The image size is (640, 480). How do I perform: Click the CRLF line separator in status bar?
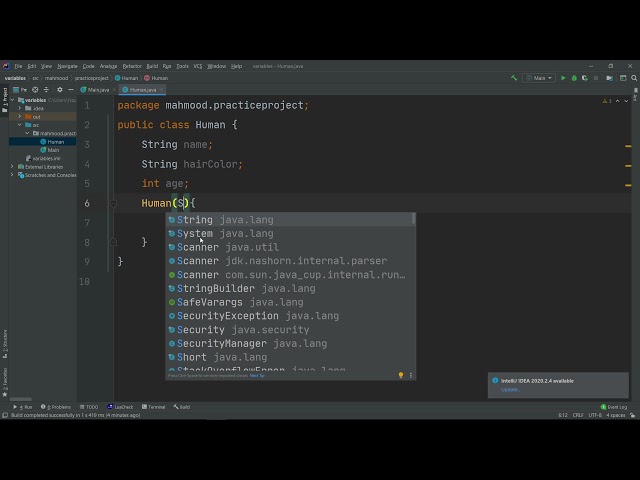tap(578, 415)
